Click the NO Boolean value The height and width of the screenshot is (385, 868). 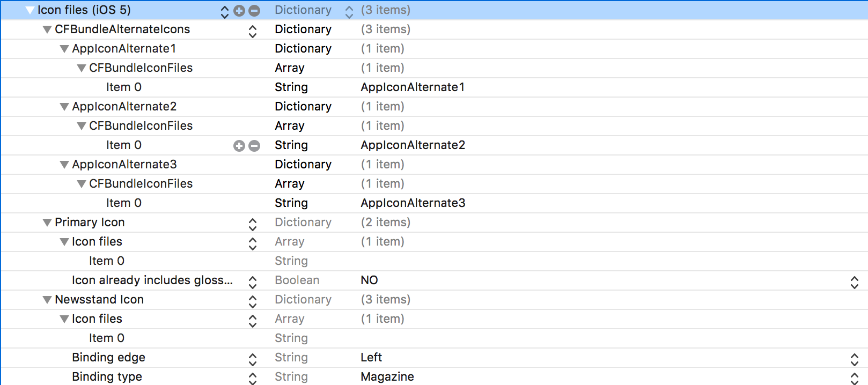point(370,280)
